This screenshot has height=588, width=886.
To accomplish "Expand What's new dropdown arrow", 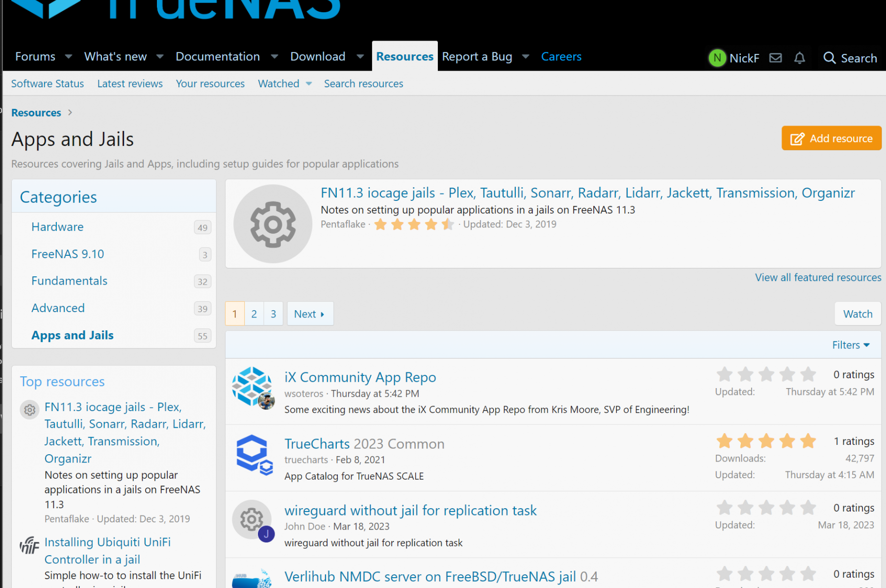I will [160, 57].
